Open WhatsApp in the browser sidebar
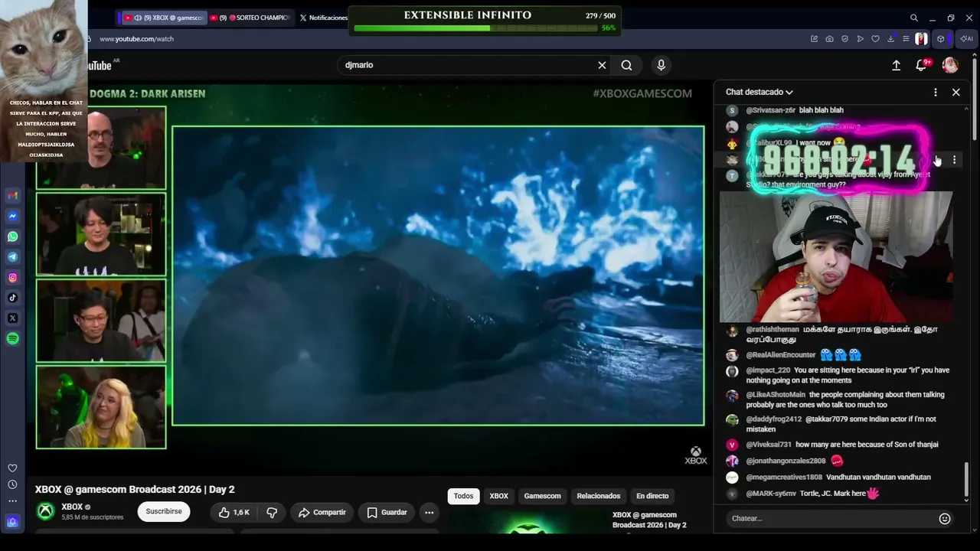The width and height of the screenshot is (980, 551). (x=12, y=236)
